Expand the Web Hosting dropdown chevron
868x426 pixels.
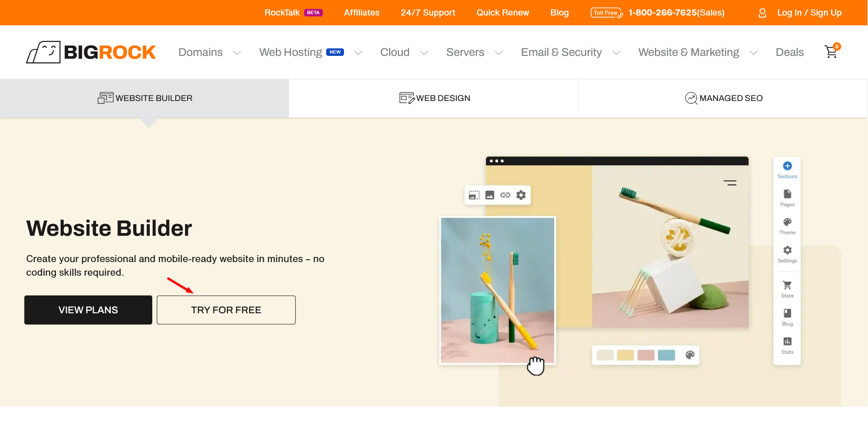click(x=358, y=53)
